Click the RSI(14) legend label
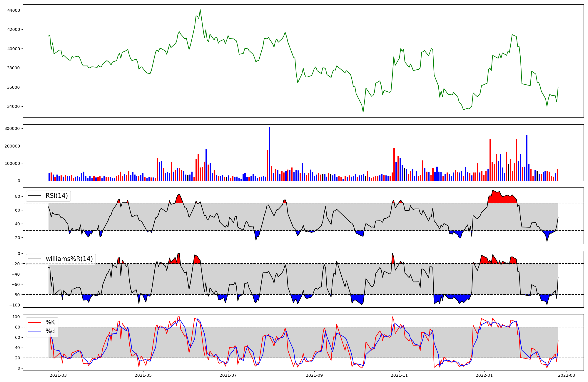This screenshot has width=588, height=382. point(56,196)
